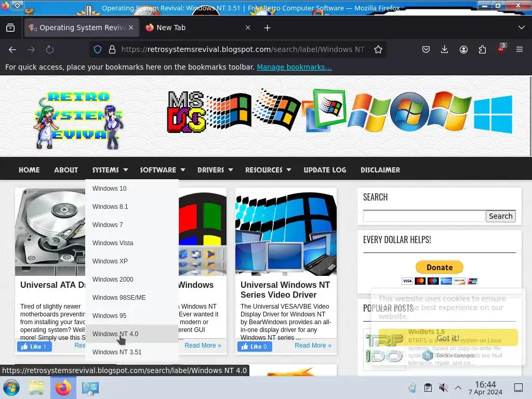Click Got it! on the cookie notice
532x399 pixels.
(448, 338)
